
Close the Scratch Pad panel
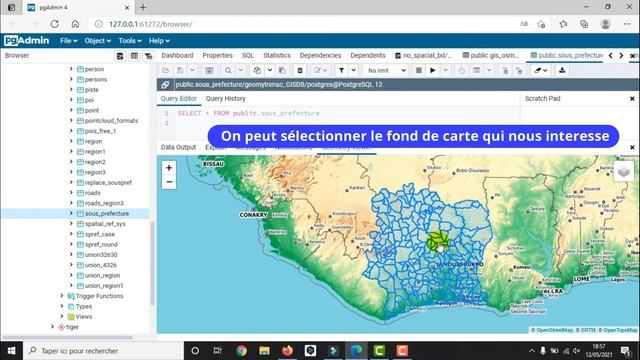(632, 99)
